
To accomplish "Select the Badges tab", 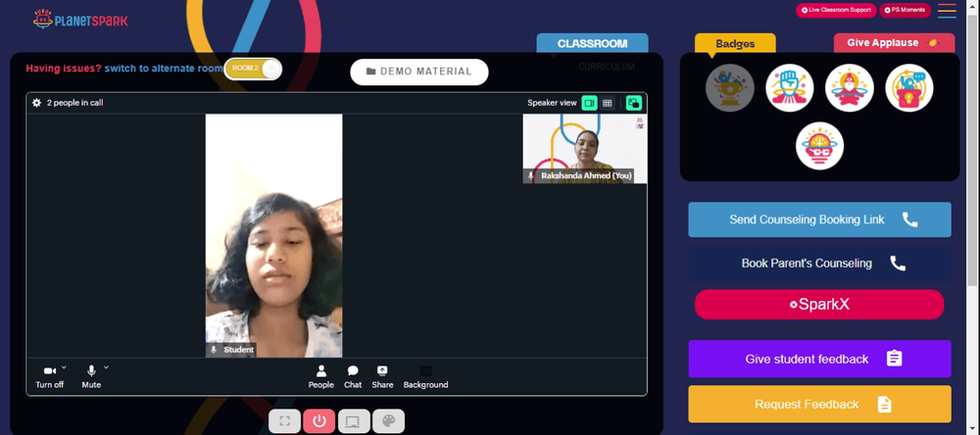I will (x=735, y=44).
